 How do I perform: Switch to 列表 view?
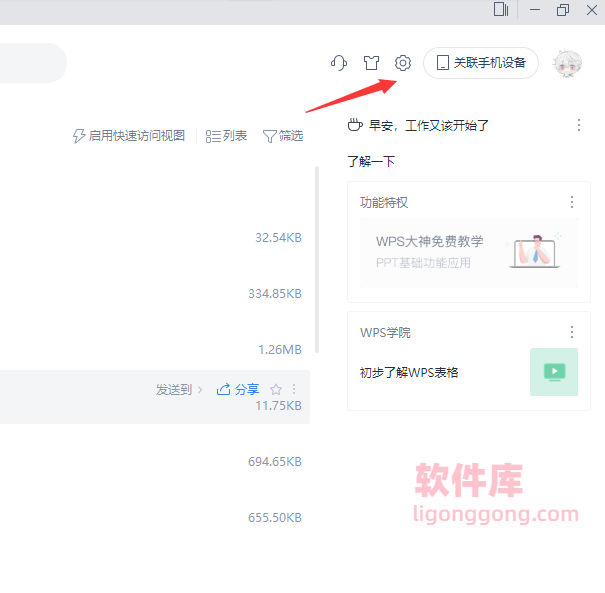[x=226, y=136]
